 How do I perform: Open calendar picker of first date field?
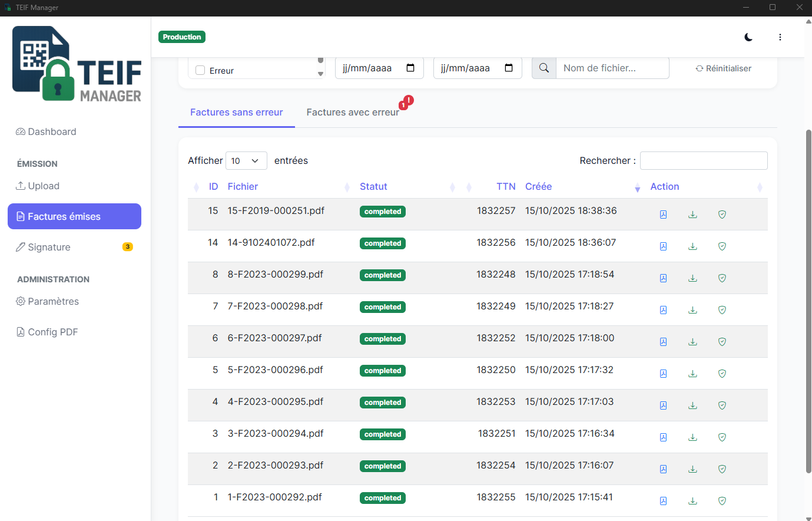pyautogui.click(x=410, y=68)
